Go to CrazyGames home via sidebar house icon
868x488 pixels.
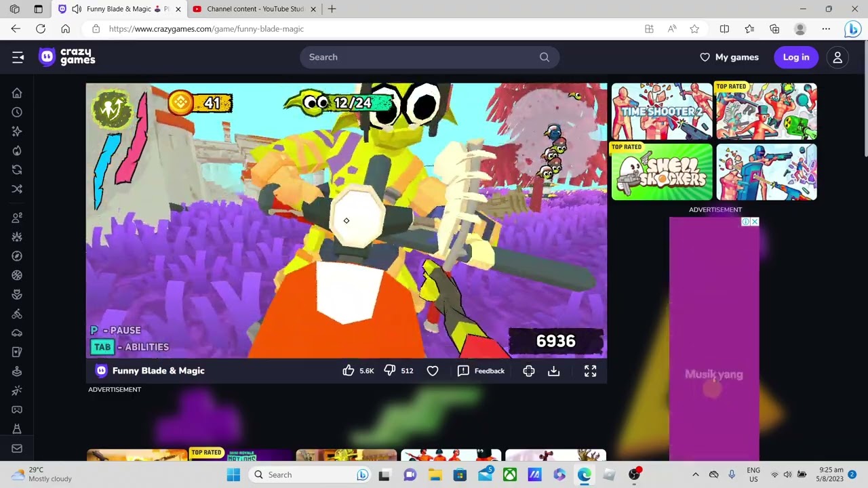click(x=17, y=93)
